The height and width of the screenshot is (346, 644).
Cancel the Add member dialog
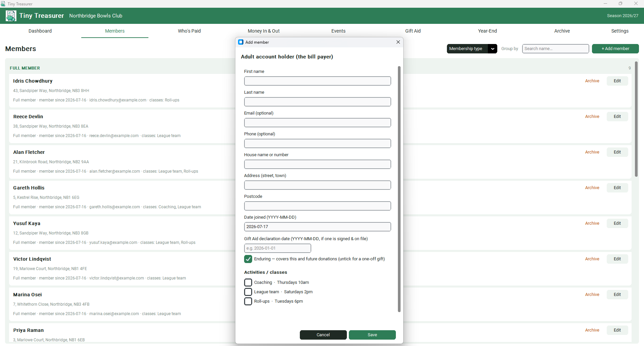[x=323, y=335]
